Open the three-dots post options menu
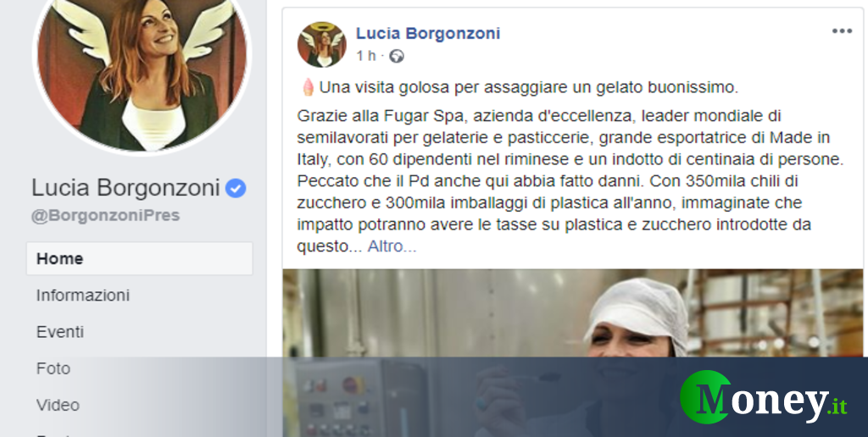 click(842, 31)
